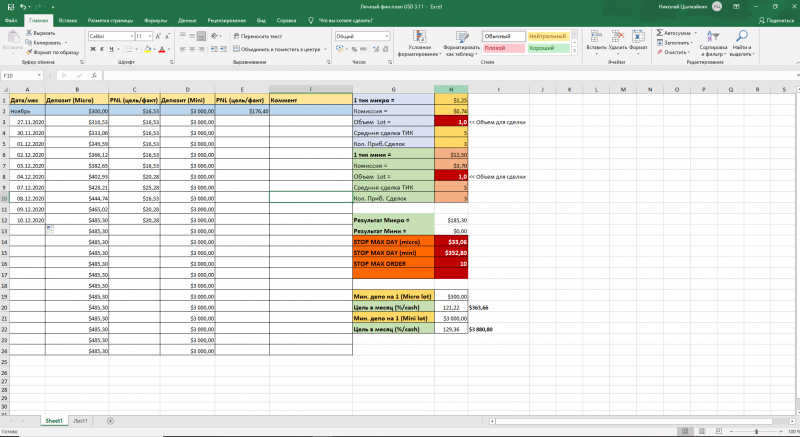Open the Fill (Заполнить) dropdown
800x437 pixels.
click(674, 43)
